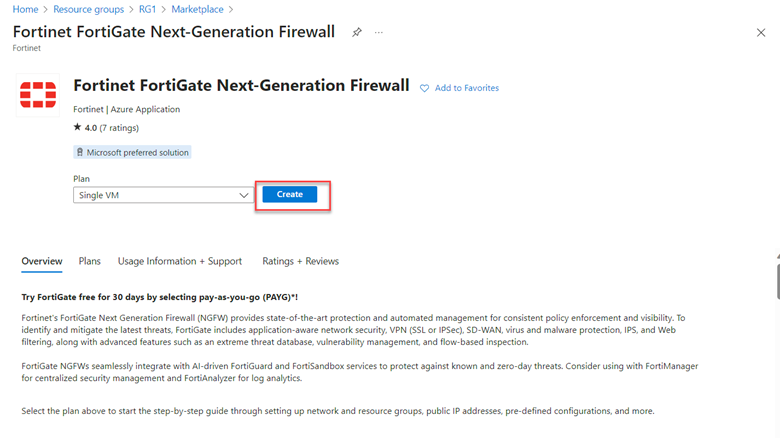The image size is (780, 438).
Task: Click the Fortinet | Azure Application publisher text
Action: pyautogui.click(x=126, y=109)
